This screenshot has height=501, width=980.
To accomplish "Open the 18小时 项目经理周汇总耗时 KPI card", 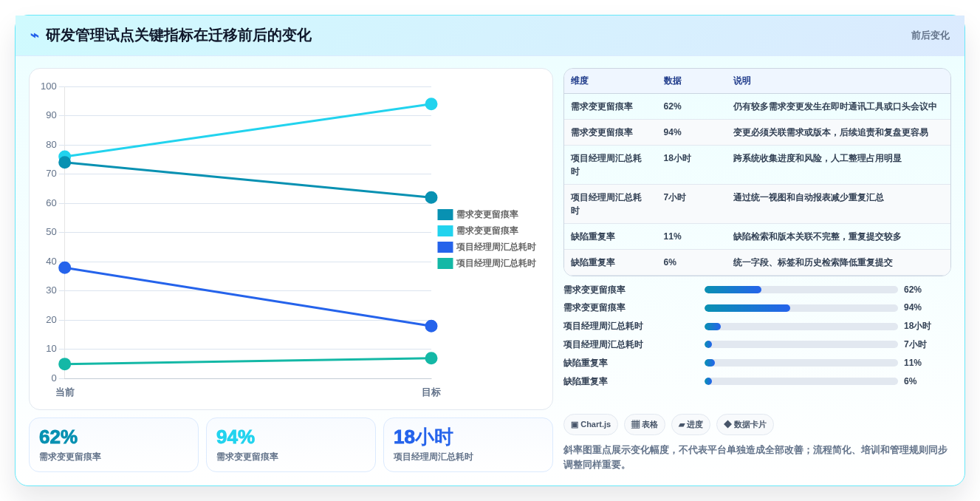I will coord(468,445).
